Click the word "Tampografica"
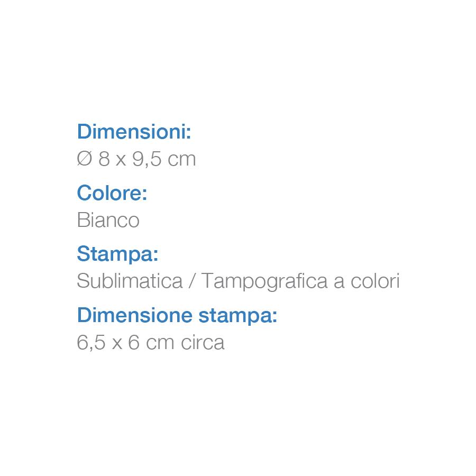This screenshot has width=476, height=476. pyautogui.click(x=264, y=281)
